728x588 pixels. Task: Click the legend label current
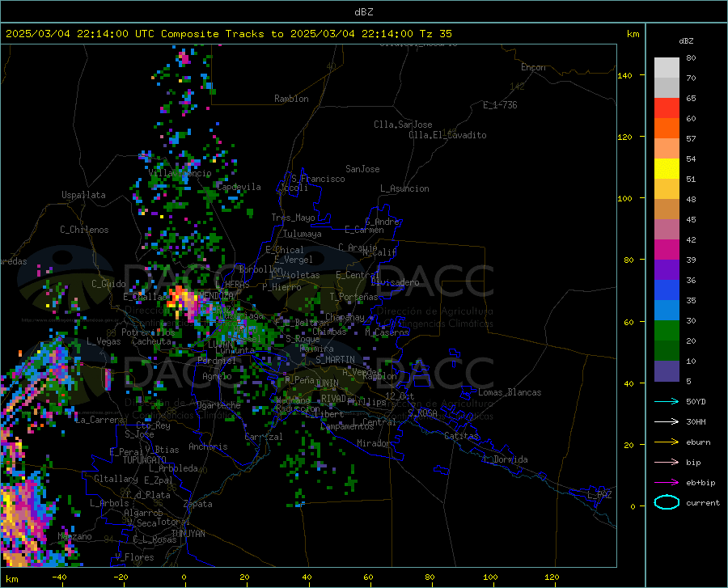tap(703, 502)
